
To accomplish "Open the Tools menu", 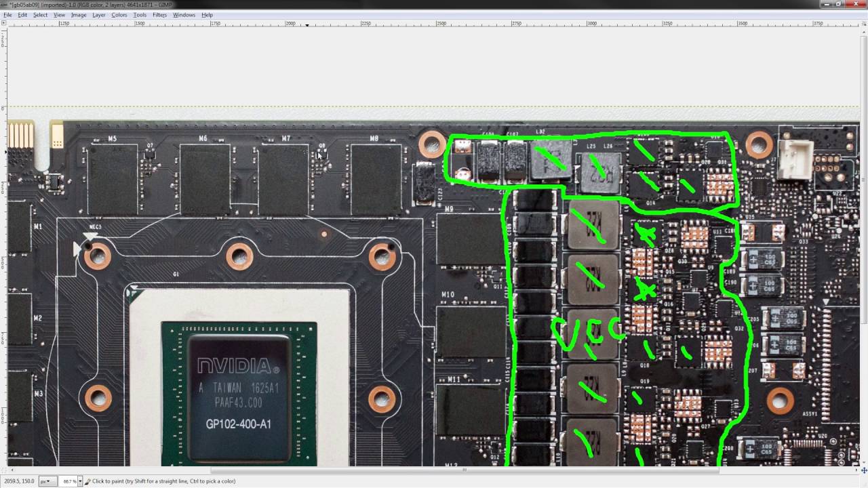I will coord(140,15).
